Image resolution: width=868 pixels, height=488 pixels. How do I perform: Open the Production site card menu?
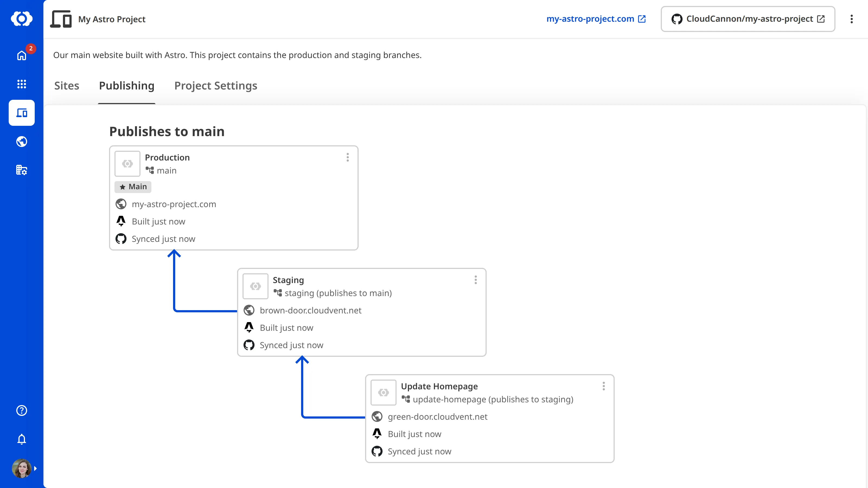(x=348, y=157)
